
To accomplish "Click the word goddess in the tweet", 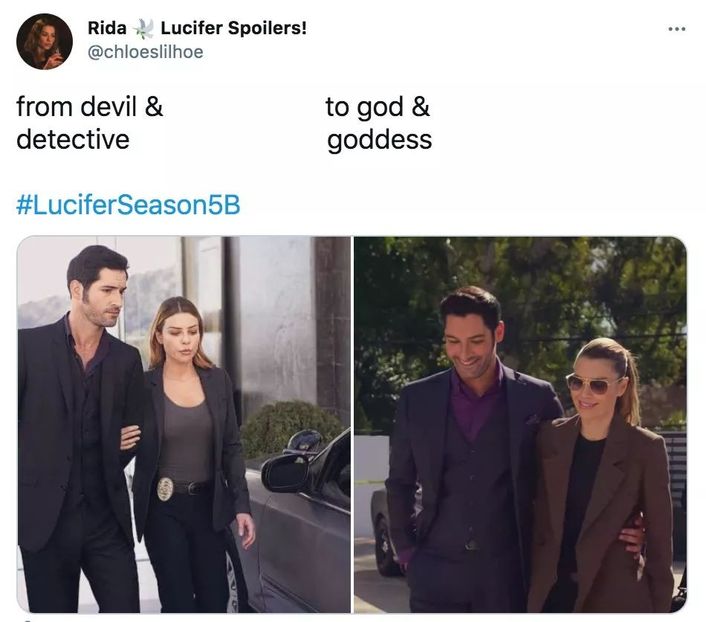I will point(380,141).
